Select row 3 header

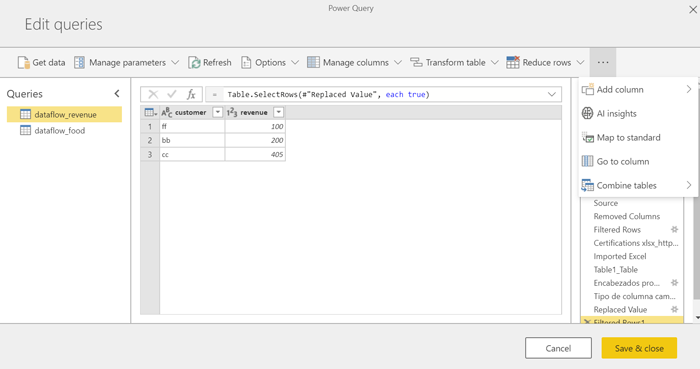pos(150,154)
